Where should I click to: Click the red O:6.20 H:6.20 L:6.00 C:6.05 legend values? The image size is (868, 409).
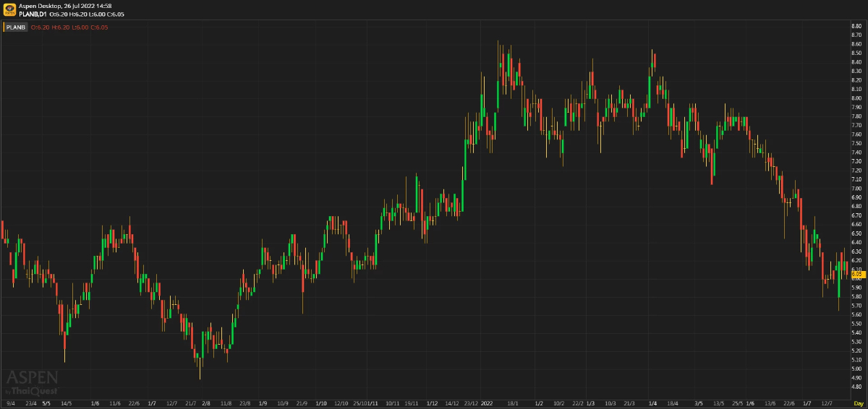(x=69, y=27)
